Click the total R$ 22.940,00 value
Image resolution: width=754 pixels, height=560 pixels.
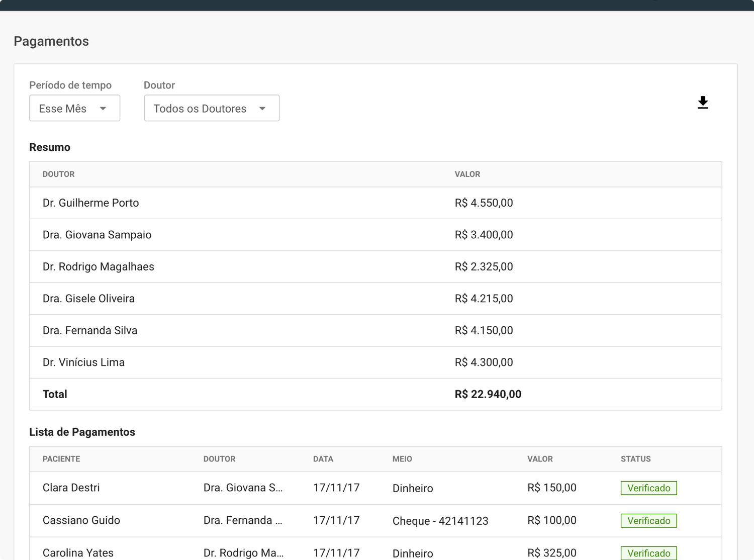488,394
